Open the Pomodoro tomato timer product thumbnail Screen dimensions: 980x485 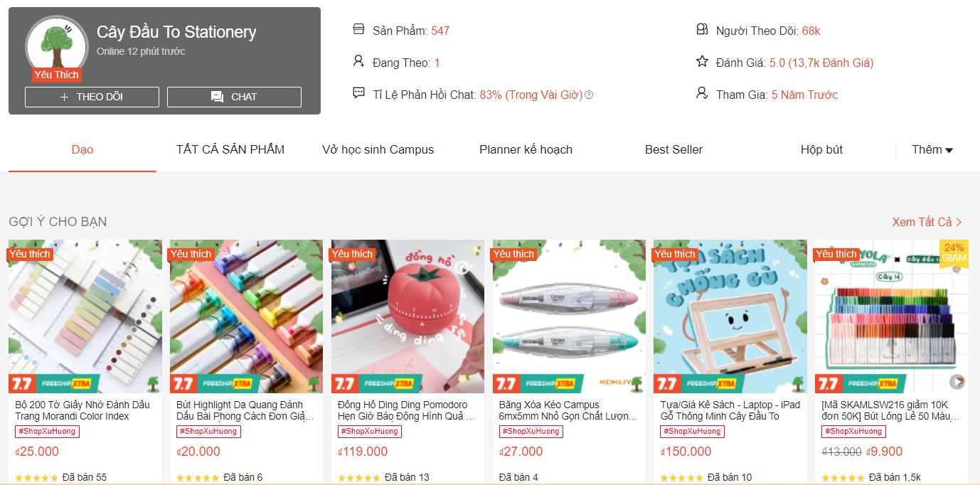pos(408,316)
